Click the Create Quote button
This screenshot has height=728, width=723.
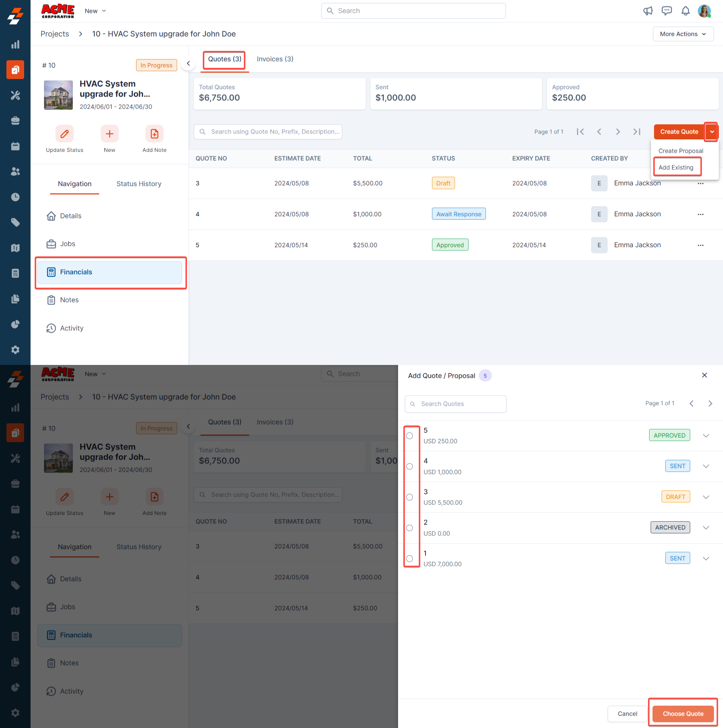coord(679,132)
